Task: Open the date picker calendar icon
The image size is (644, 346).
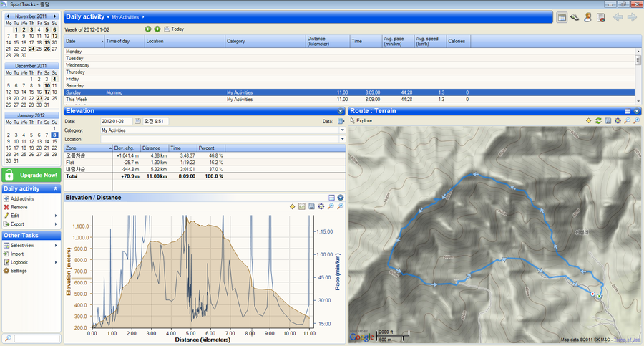Action: (137, 121)
